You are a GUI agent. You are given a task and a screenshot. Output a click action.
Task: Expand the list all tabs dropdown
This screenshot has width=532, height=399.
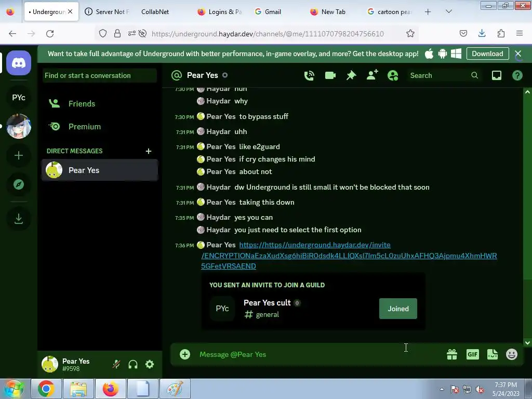(x=448, y=12)
